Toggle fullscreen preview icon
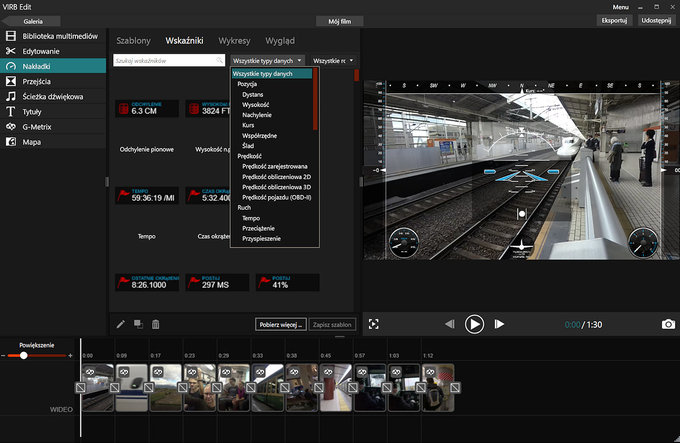 [x=373, y=324]
